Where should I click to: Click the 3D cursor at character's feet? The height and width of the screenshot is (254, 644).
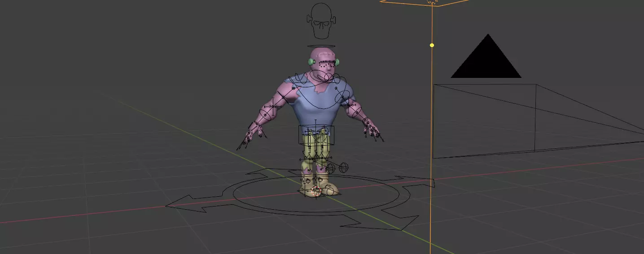[x=316, y=191]
